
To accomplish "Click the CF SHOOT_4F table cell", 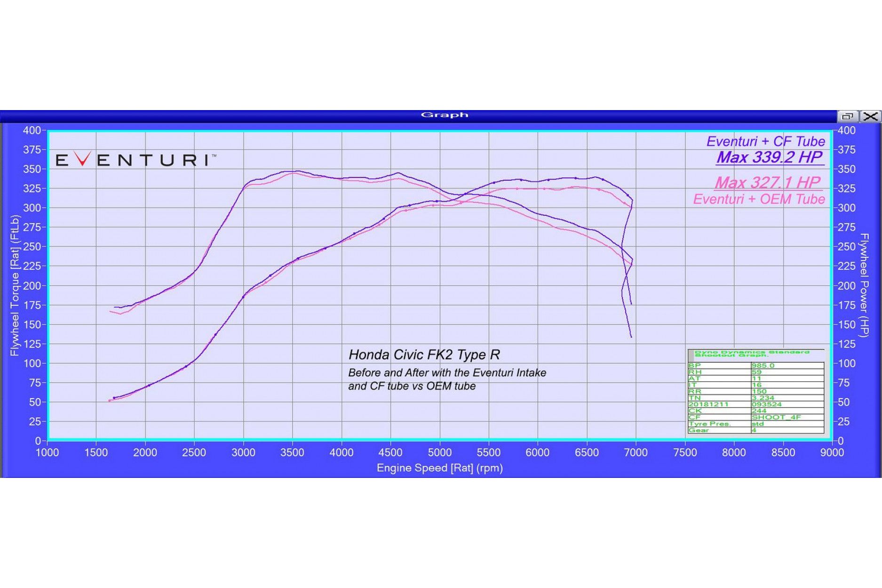I will click(787, 417).
